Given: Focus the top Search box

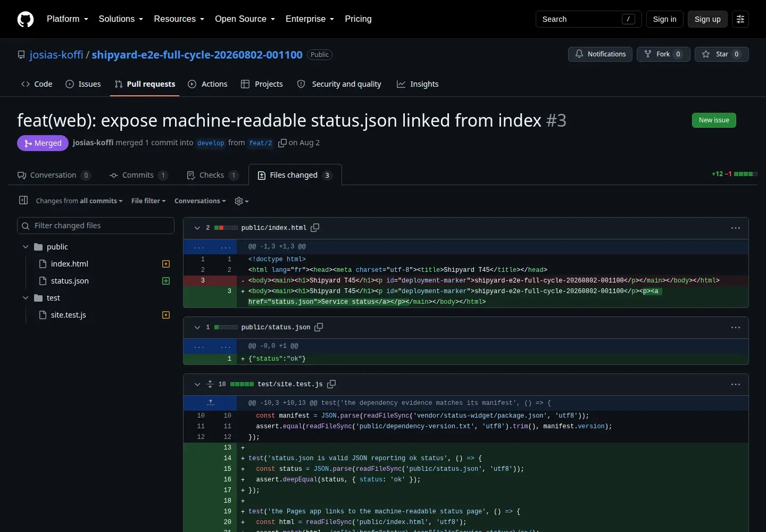Looking at the screenshot, I should tap(588, 19).
